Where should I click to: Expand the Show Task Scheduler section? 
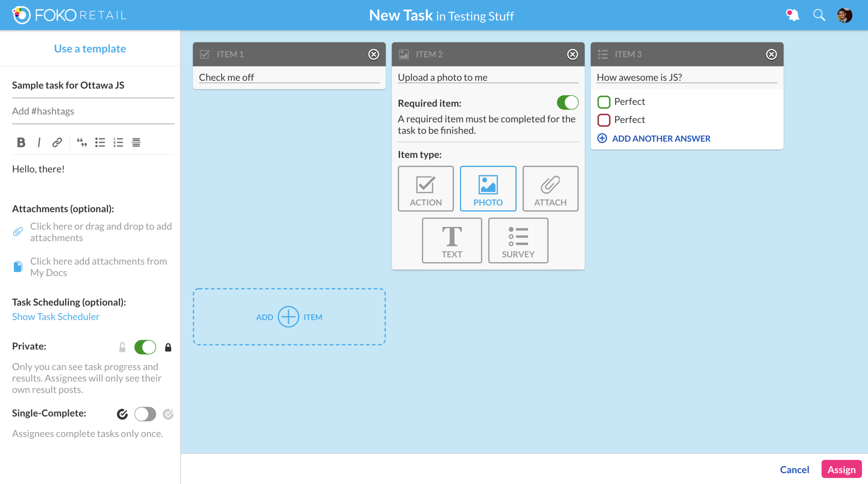[x=56, y=317]
